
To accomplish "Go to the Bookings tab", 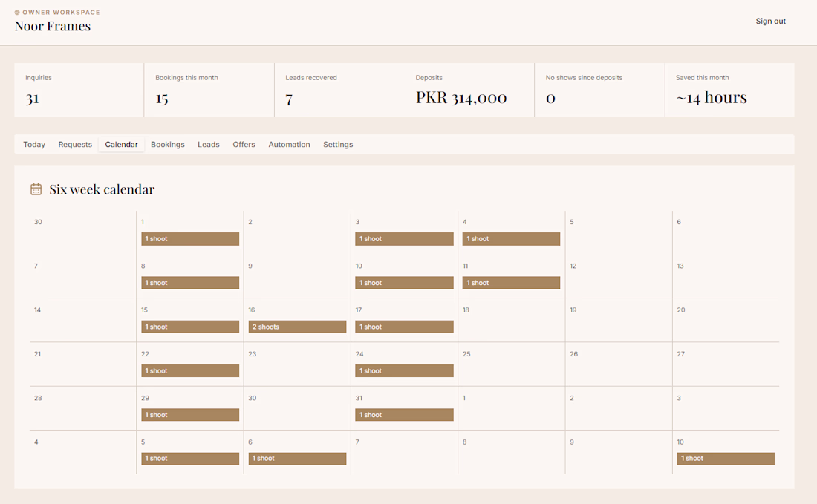I will click(x=168, y=144).
